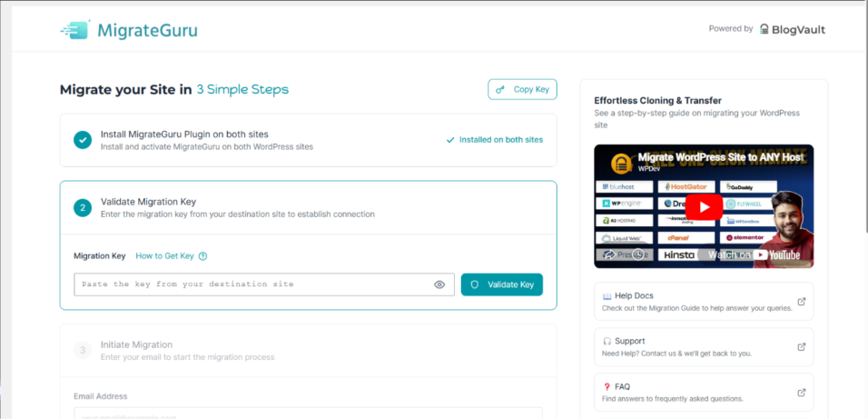
Task: Click the Validate Migration Key step heading
Action: [x=148, y=202]
